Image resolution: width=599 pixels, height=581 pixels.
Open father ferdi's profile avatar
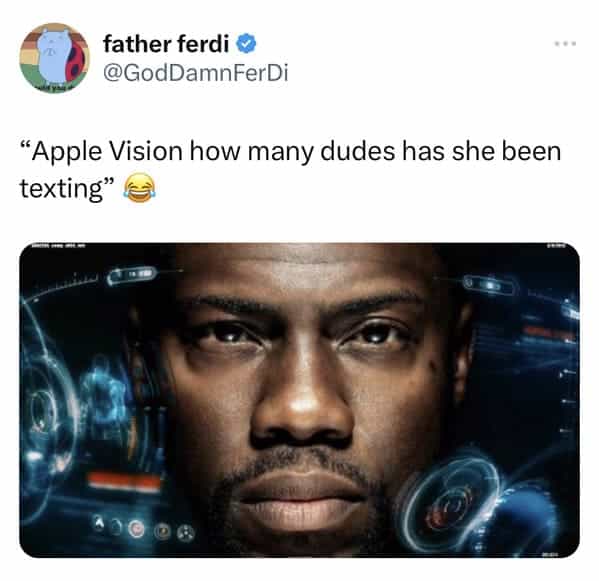pos(55,58)
